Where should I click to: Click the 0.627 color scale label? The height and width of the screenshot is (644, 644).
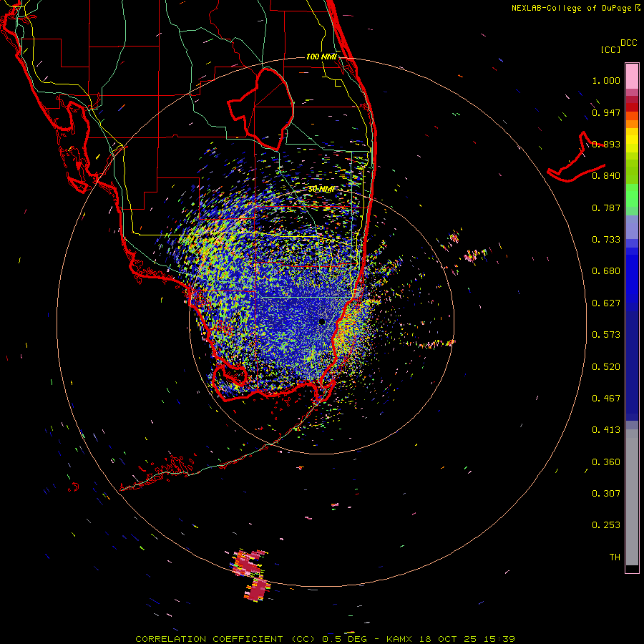pos(606,303)
